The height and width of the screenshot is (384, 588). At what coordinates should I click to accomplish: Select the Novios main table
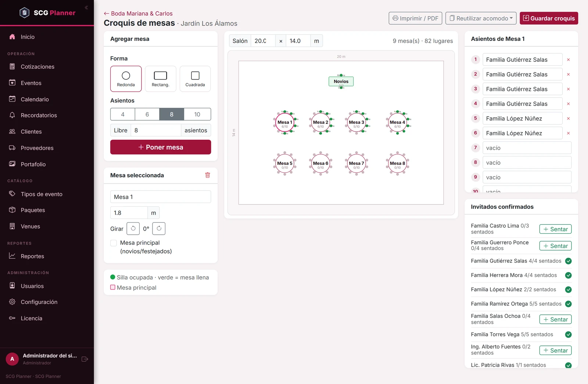[x=341, y=81]
